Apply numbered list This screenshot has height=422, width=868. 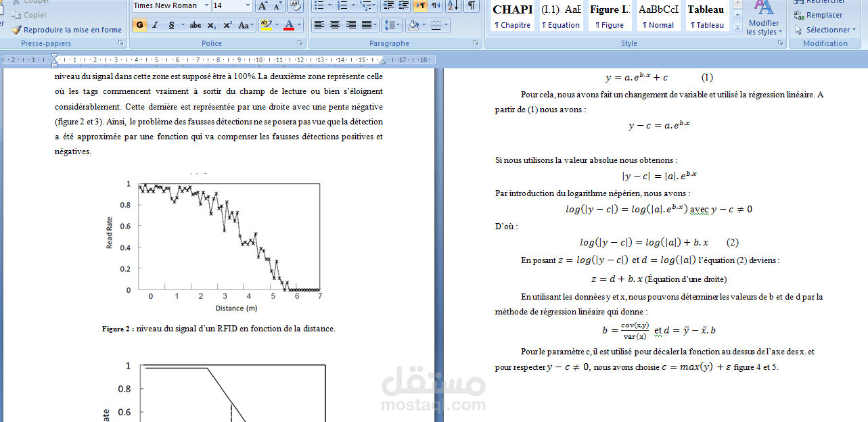[342, 5]
